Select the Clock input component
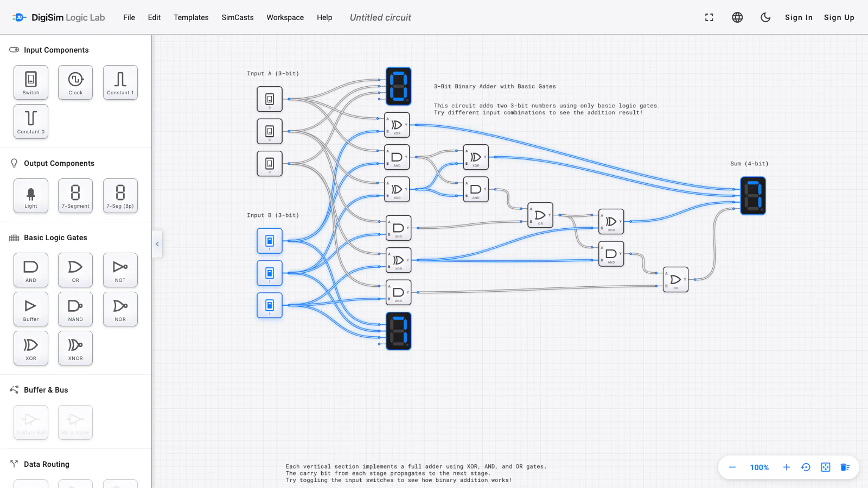 (75, 82)
